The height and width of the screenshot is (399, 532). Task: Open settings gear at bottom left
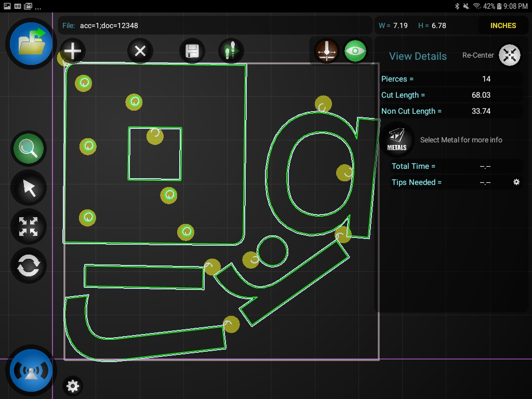tap(73, 386)
